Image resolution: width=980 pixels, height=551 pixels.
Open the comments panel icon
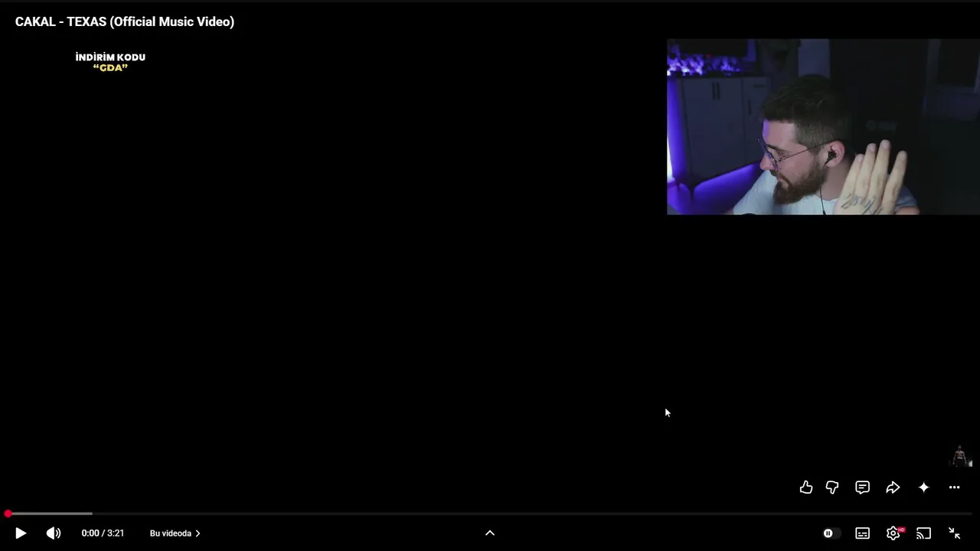pyautogui.click(x=863, y=487)
